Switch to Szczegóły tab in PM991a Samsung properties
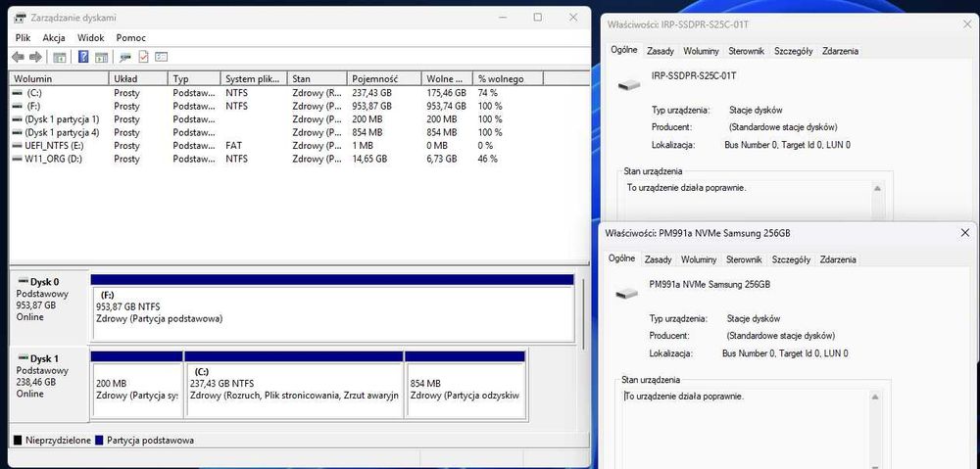This screenshot has width=980, height=469. pyautogui.click(x=791, y=259)
